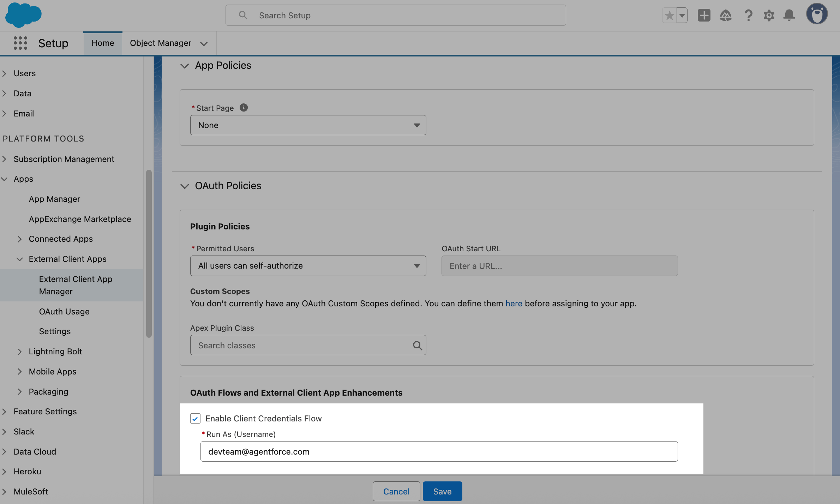Open the Permitted Users dropdown
The width and height of the screenshot is (840, 504).
[308, 266]
